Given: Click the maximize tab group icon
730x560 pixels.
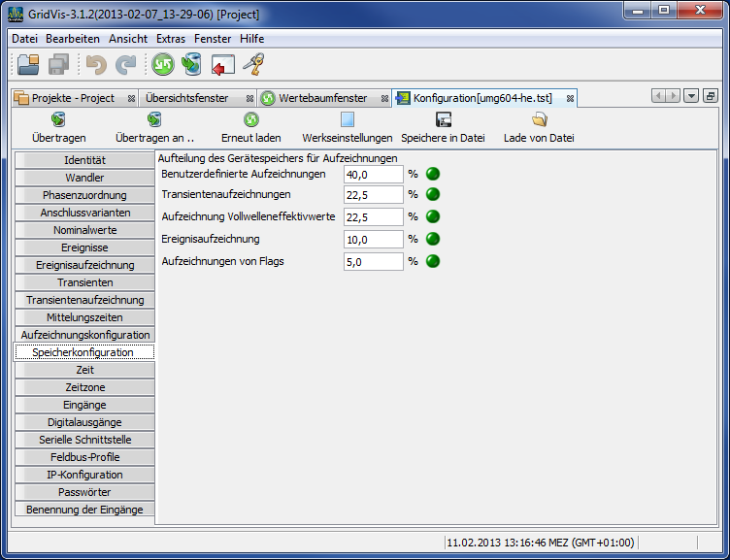Looking at the screenshot, I should (x=710, y=96).
